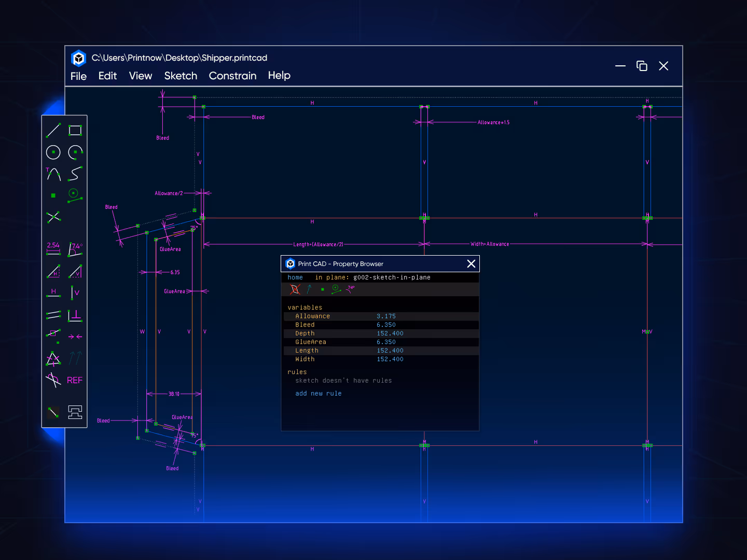Screen dimensions: 747x560
Task: Open the Constrain menu
Action: [x=232, y=76]
